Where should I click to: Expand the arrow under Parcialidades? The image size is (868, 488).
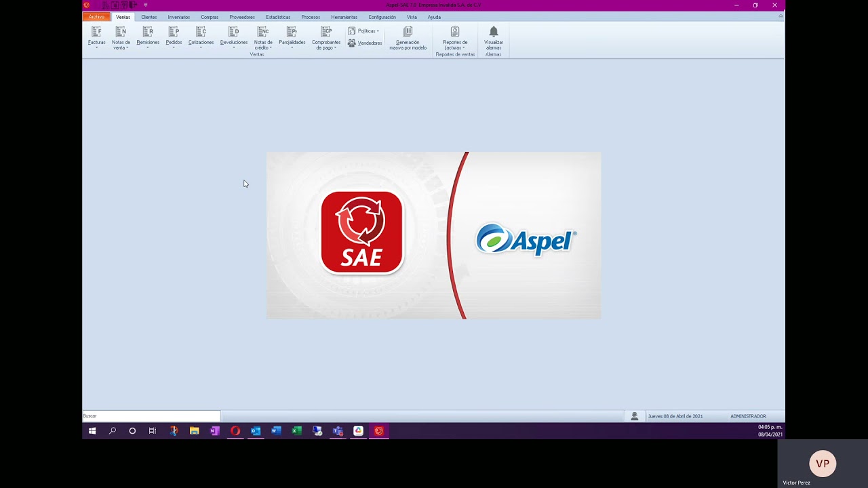coord(292,47)
